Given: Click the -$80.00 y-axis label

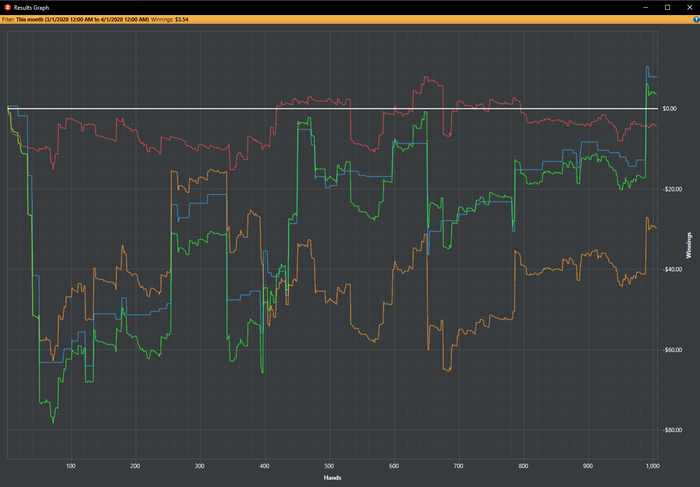Looking at the screenshot, I should [672, 430].
